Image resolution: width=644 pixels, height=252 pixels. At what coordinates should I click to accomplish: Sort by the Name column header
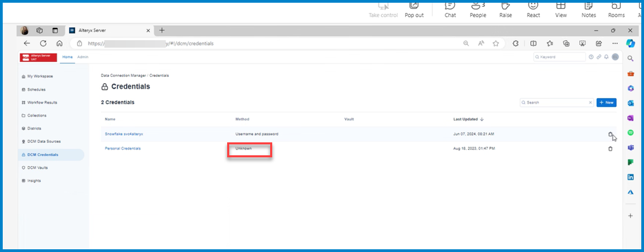[110, 119]
